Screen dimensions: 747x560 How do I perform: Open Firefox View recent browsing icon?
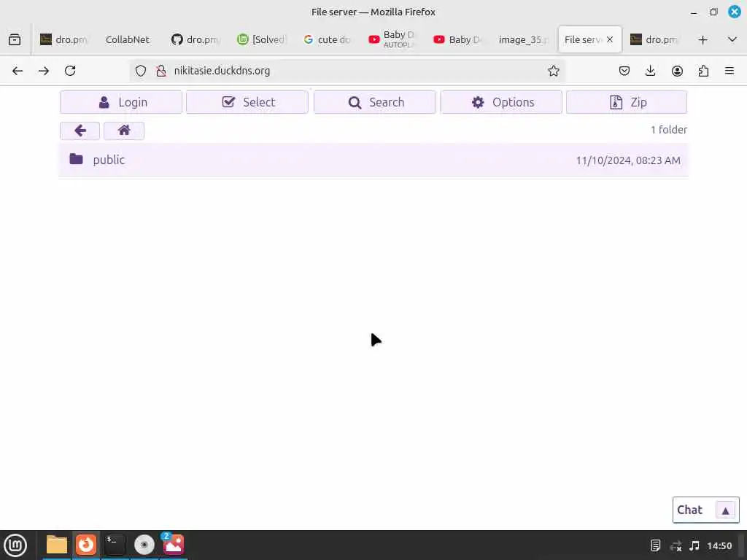click(15, 39)
